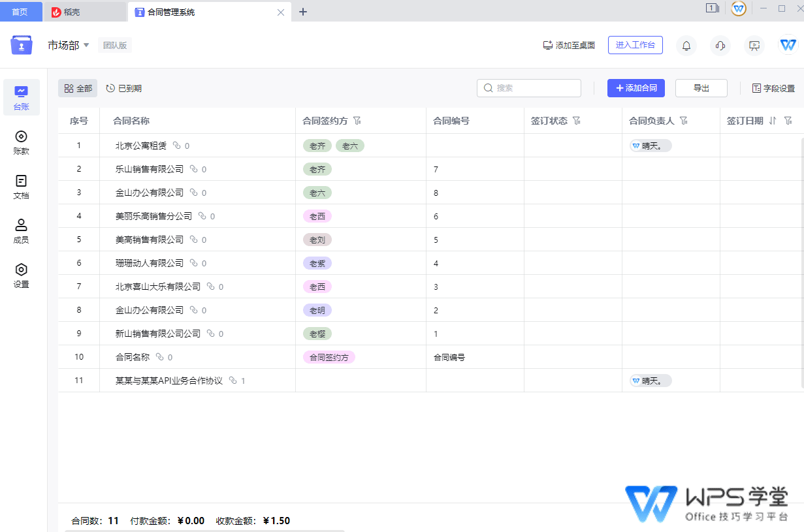Open contract 美高销售有限公司
The height and width of the screenshot is (532, 804).
[x=150, y=240]
